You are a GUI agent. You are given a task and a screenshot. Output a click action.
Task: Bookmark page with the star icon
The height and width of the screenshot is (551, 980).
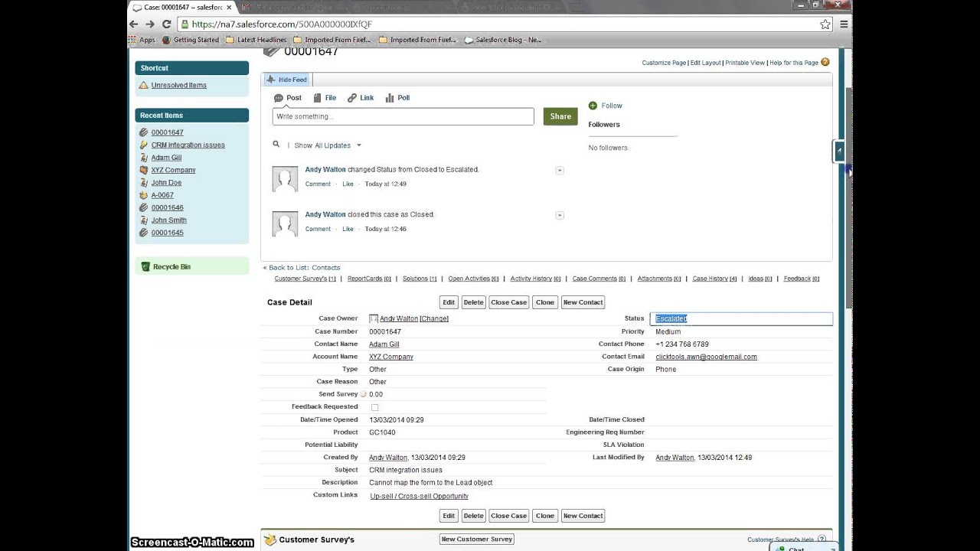[x=825, y=24]
